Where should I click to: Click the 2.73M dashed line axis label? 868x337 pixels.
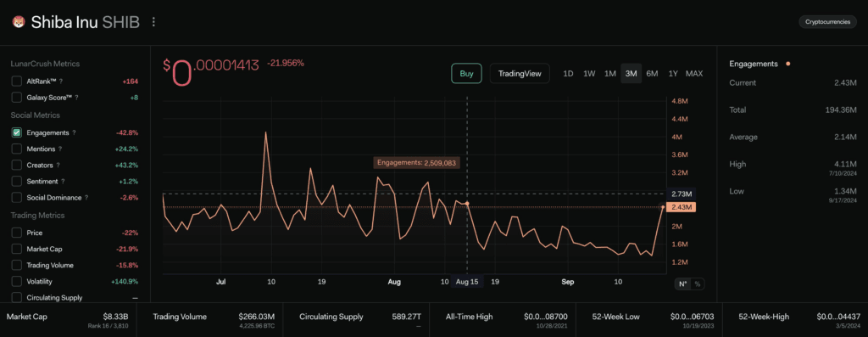point(682,194)
